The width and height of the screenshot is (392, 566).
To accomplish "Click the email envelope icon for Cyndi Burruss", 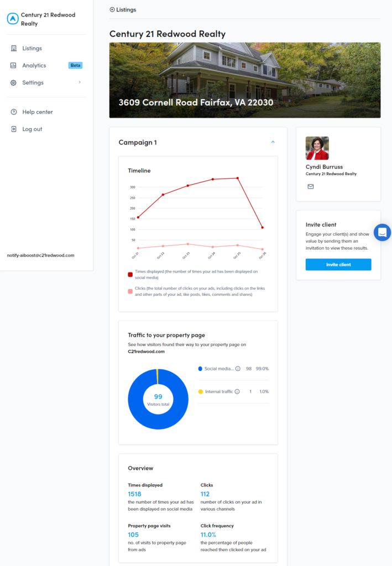I will (x=311, y=187).
